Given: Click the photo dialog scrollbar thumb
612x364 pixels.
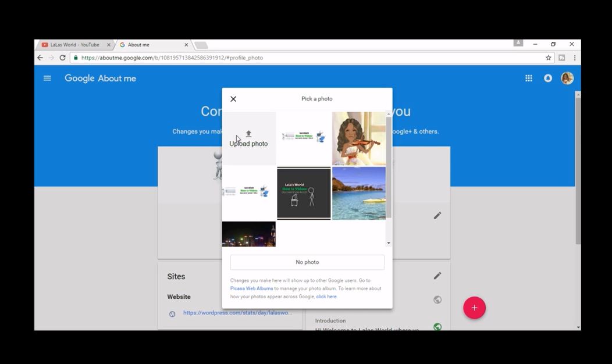Looking at the screenshot, I should [389, 168].
